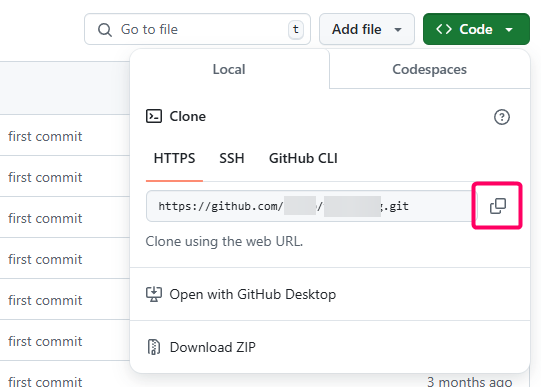
Task: Select the SSH clone method tab
Action: 232,159
